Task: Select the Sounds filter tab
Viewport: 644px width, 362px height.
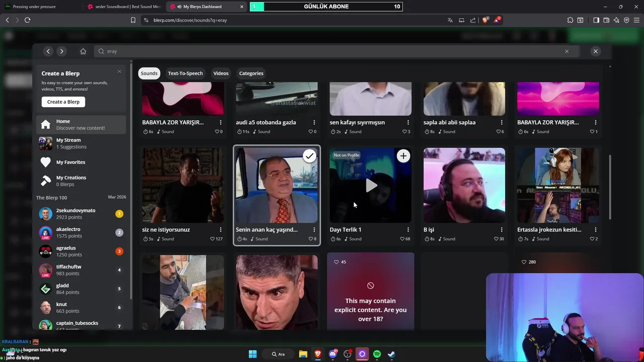Action: 149,73
